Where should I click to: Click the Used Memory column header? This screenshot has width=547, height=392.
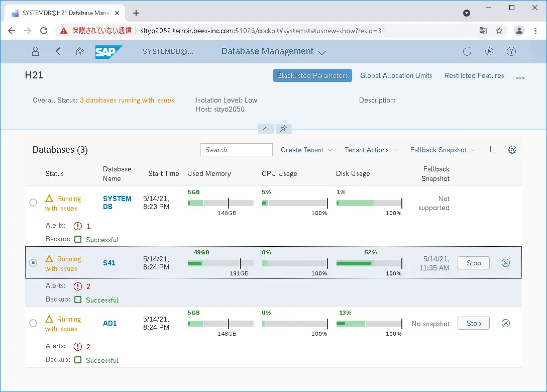[x=209, y=173]
